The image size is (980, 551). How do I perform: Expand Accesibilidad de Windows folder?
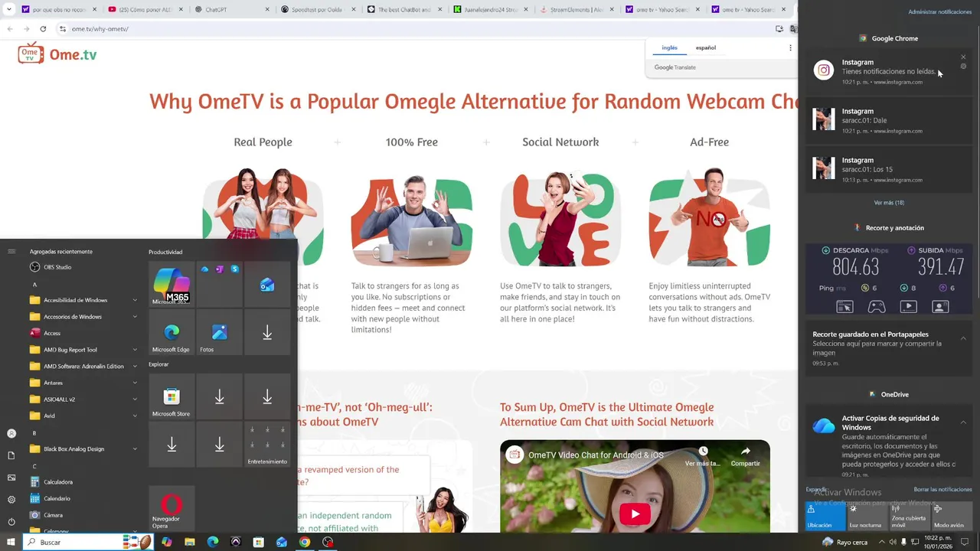[84, 300]
